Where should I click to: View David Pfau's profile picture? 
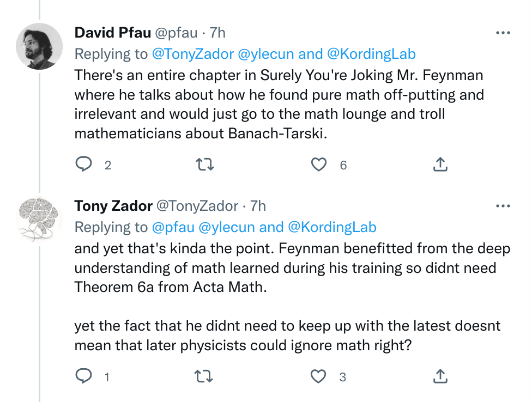[39, 46]
